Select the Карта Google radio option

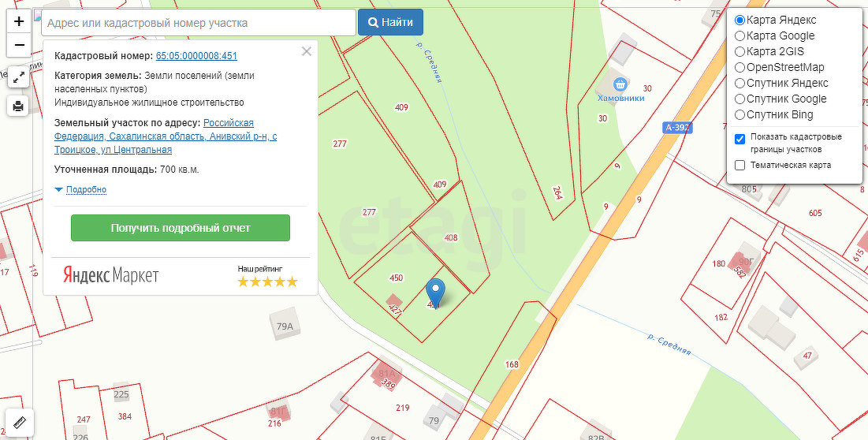coord(739,35)
